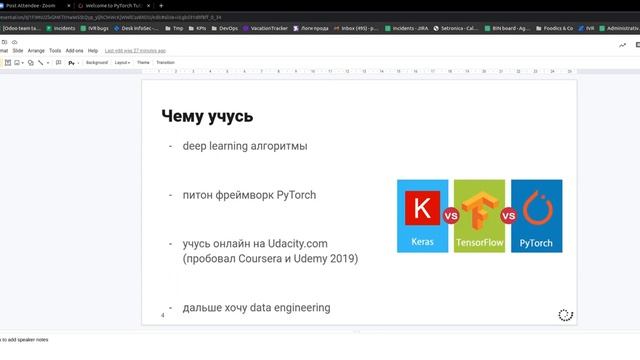Screen dimensions: 640x360
Task: Open the Arrange menu
Action: [x=36, y=51]
